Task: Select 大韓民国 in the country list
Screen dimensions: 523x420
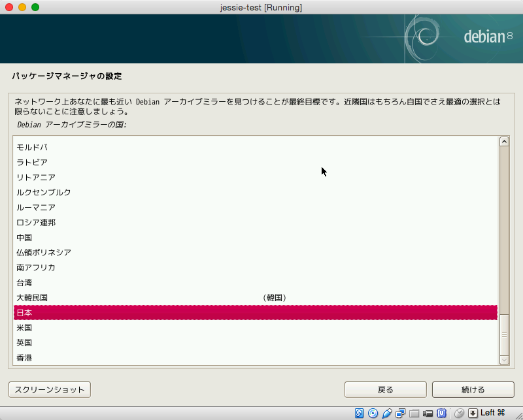Action: pos(256,298)
